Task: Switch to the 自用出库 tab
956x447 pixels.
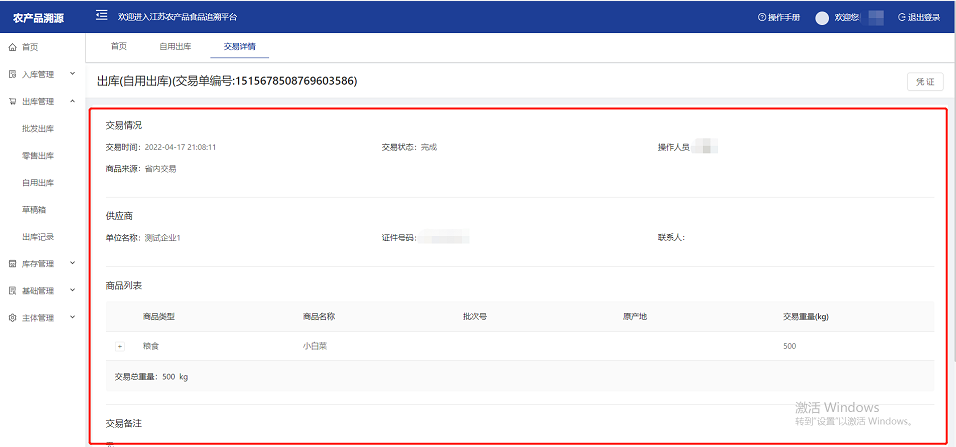Action: pos(176,46)
